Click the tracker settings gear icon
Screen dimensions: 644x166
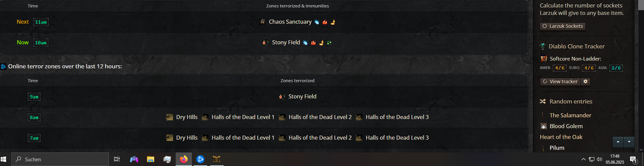click(586, 81)
